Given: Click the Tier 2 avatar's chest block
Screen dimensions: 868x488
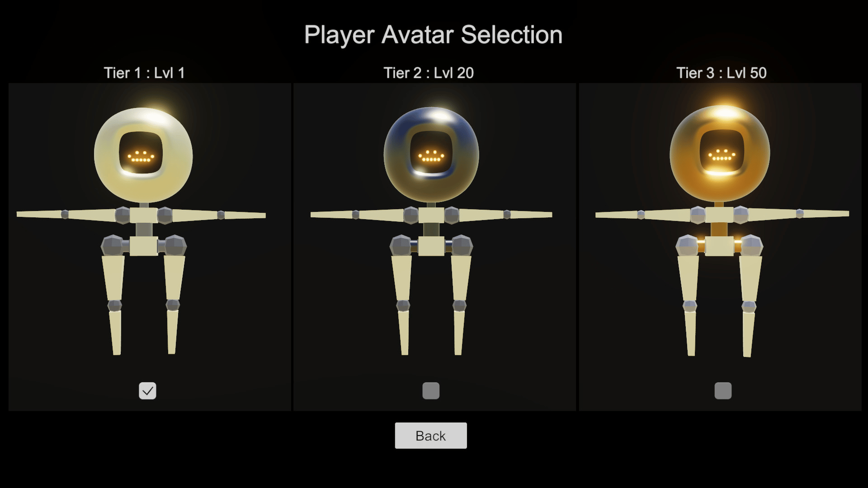Looking at the screenshot, I should click(x=431, y=215).
